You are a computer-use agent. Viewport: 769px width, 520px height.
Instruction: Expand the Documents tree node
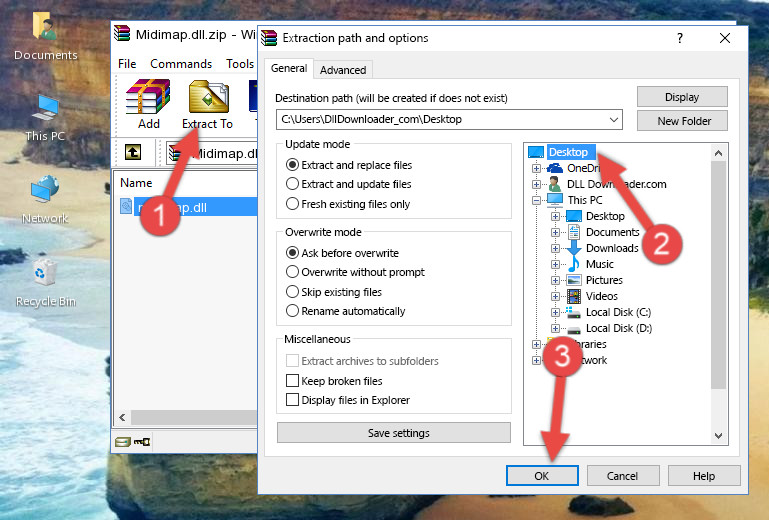click(555, 232)
